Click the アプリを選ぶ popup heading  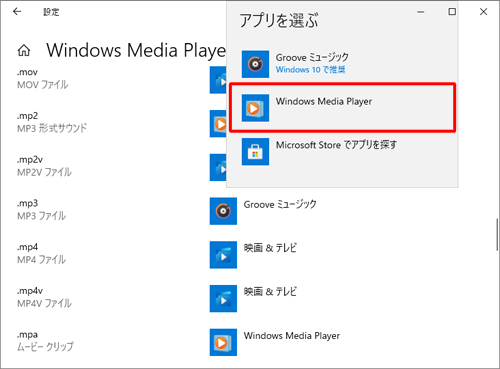coord(279,21)
